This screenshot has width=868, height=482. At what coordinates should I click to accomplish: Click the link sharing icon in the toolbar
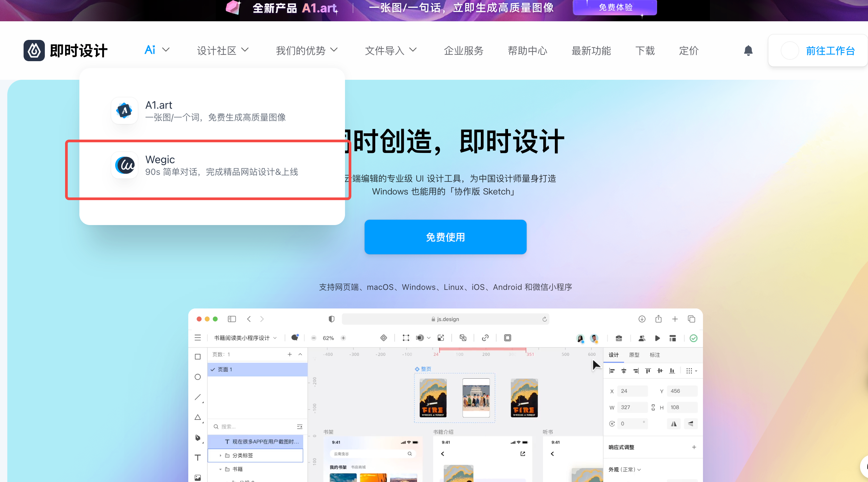[485, 338]
